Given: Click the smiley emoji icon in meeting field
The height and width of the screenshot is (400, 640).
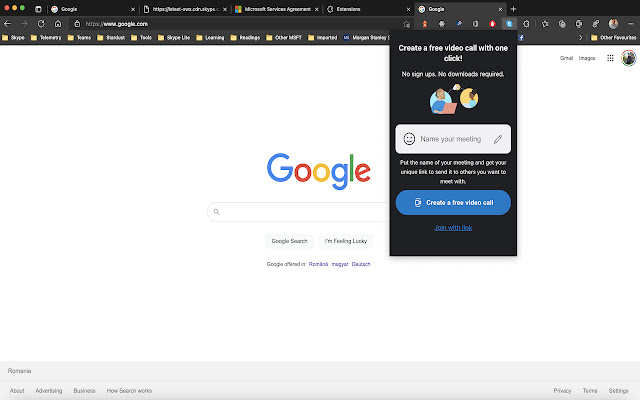Looking at the screenshot, I should click(409, 139).
